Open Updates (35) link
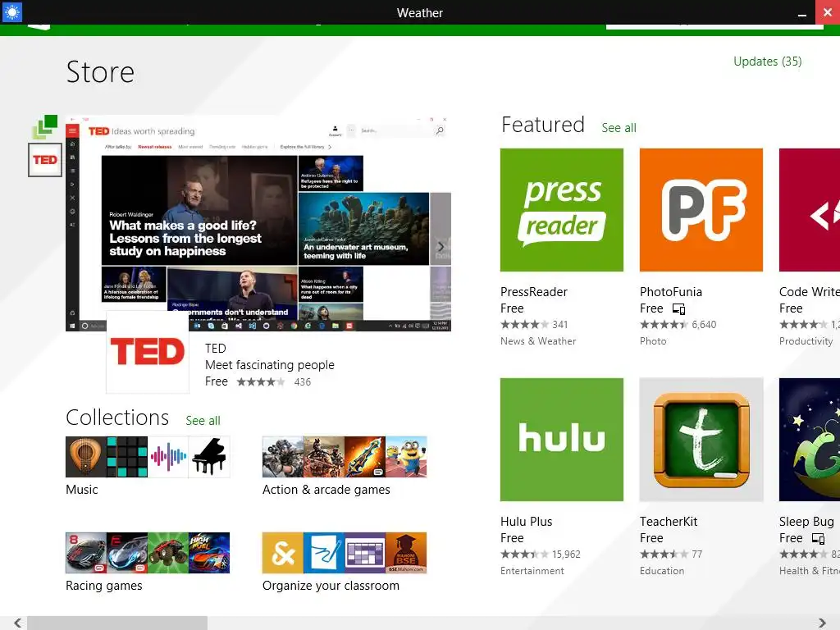 point(767,62)
